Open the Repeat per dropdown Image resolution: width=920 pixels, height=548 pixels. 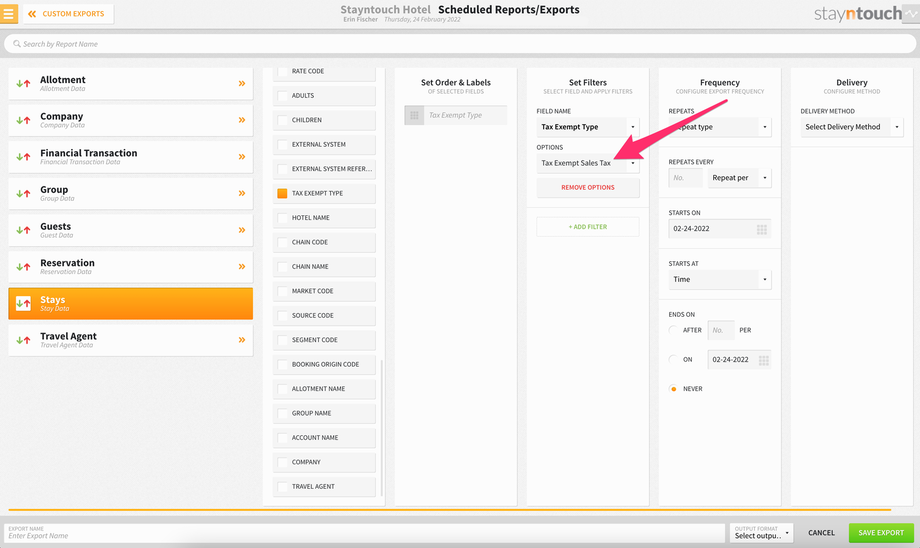pyautogui.click(x=740, y=178)
